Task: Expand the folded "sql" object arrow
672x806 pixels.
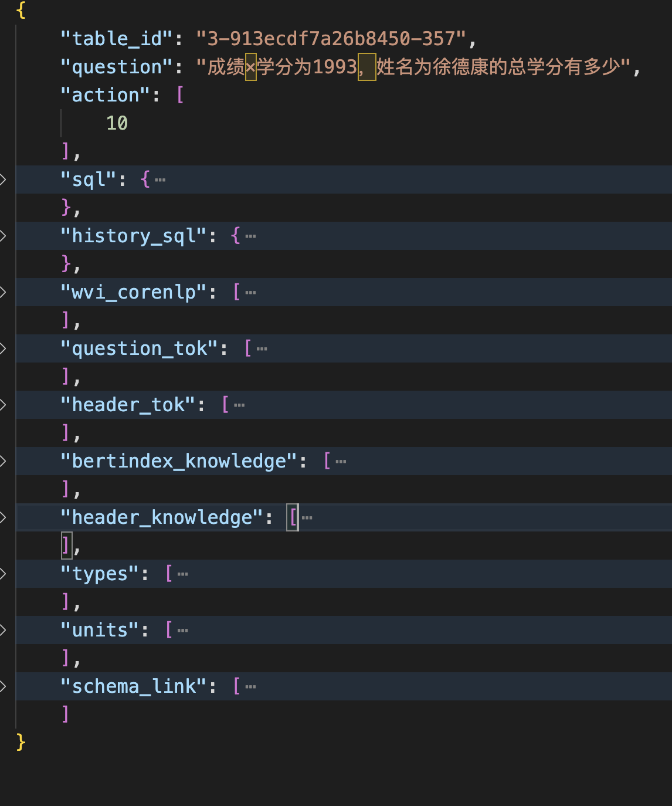Action: pos(3,180)
